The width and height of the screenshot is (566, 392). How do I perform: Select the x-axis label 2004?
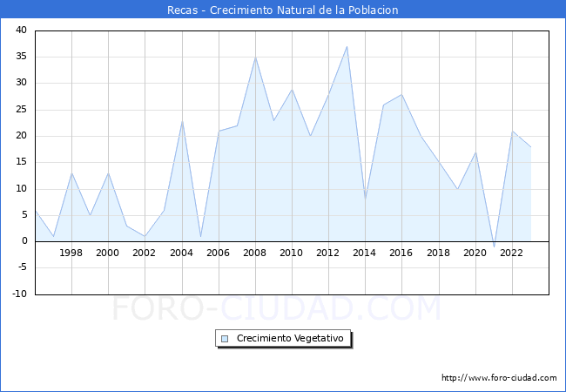[x=182, y=253]
